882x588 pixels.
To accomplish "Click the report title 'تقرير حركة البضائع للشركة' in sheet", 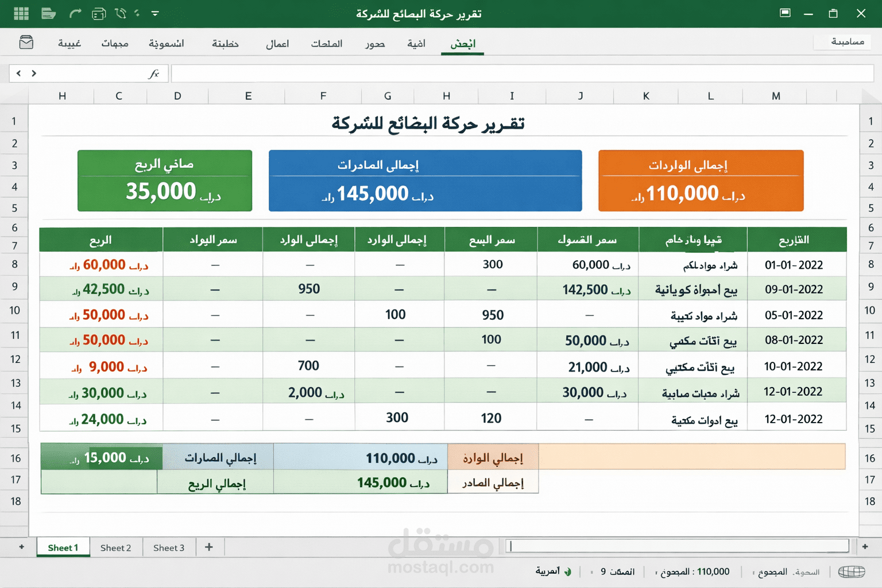I will pyautogui.click(x=428, y=123).
